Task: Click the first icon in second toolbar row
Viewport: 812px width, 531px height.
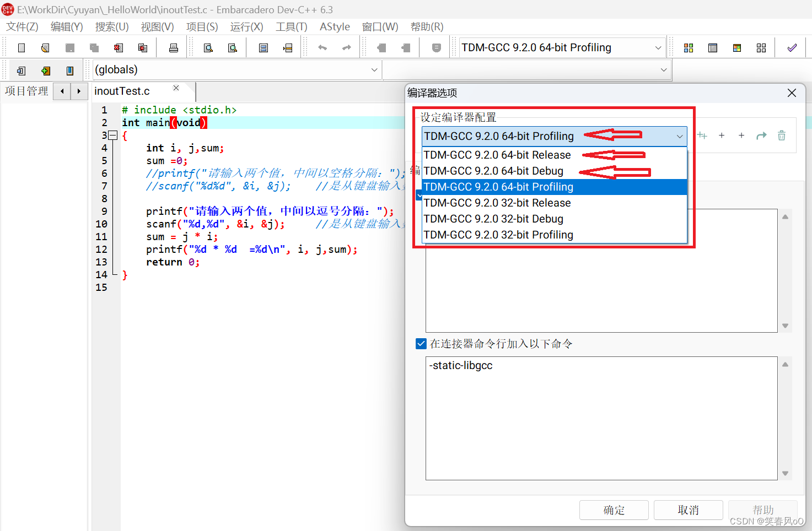Action: 21,71
